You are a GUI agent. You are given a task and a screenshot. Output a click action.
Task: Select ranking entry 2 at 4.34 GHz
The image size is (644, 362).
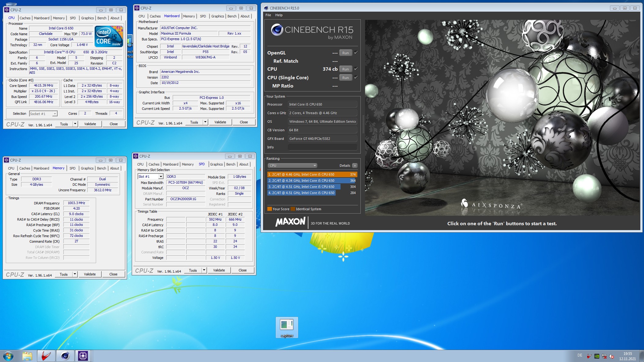pos(312,181)
